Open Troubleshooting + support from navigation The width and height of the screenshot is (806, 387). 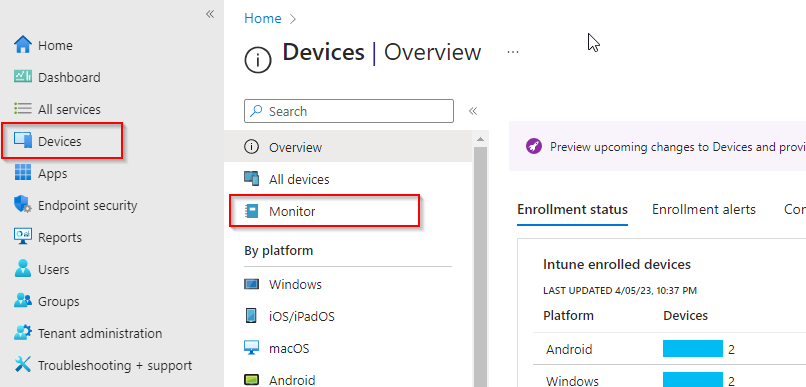(x=115, y=365)
